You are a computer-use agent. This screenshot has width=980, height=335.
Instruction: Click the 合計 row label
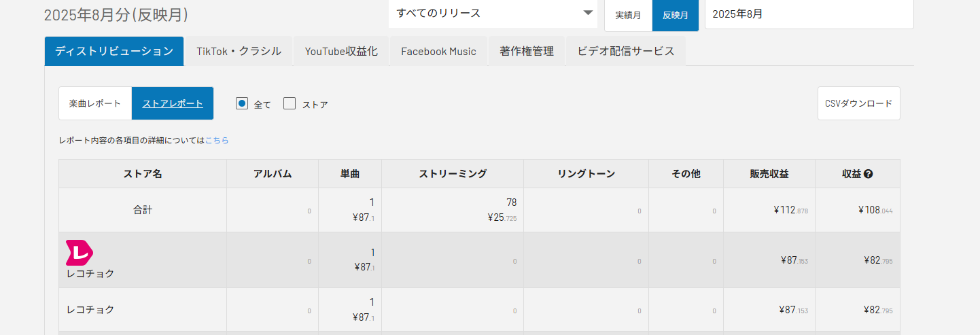[143, 210]
